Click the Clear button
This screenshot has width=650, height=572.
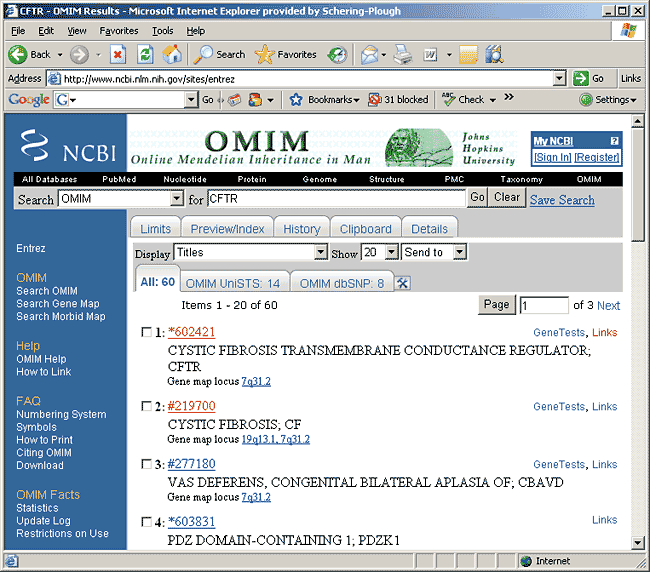tap(507, 197)
